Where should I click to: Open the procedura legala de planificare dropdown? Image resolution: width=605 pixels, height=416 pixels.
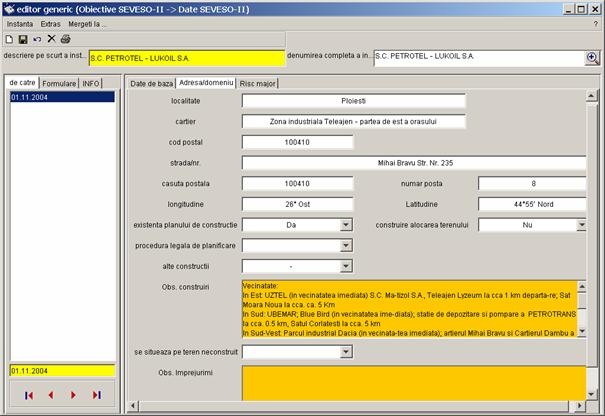pos(346,245)
